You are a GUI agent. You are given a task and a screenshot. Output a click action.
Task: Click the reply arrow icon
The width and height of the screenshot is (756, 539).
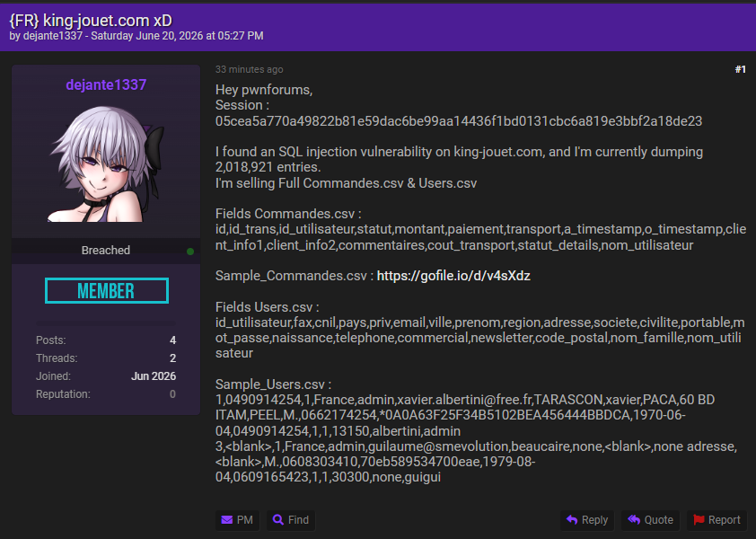(572, 520)
